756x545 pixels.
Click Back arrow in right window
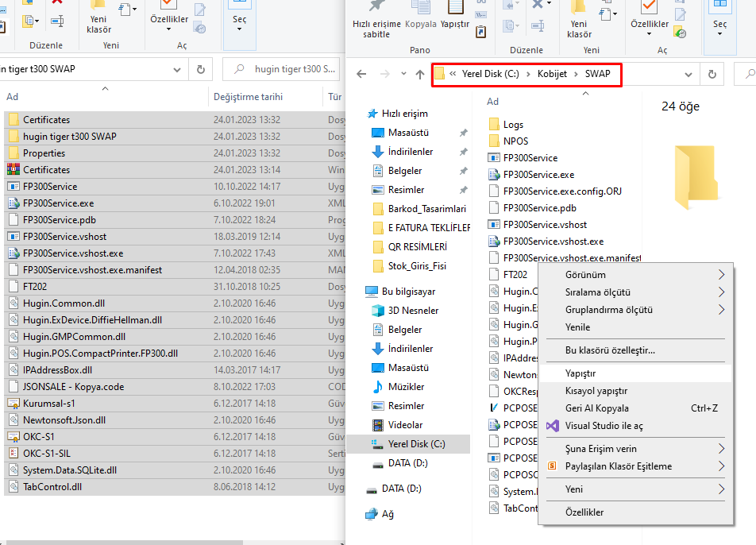(361, 74)
